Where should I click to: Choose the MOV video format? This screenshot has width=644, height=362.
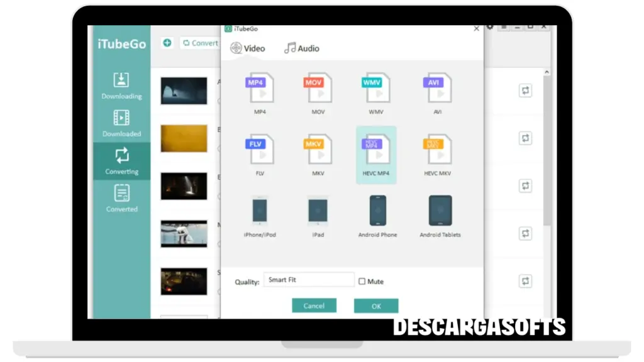pos(318,88)
